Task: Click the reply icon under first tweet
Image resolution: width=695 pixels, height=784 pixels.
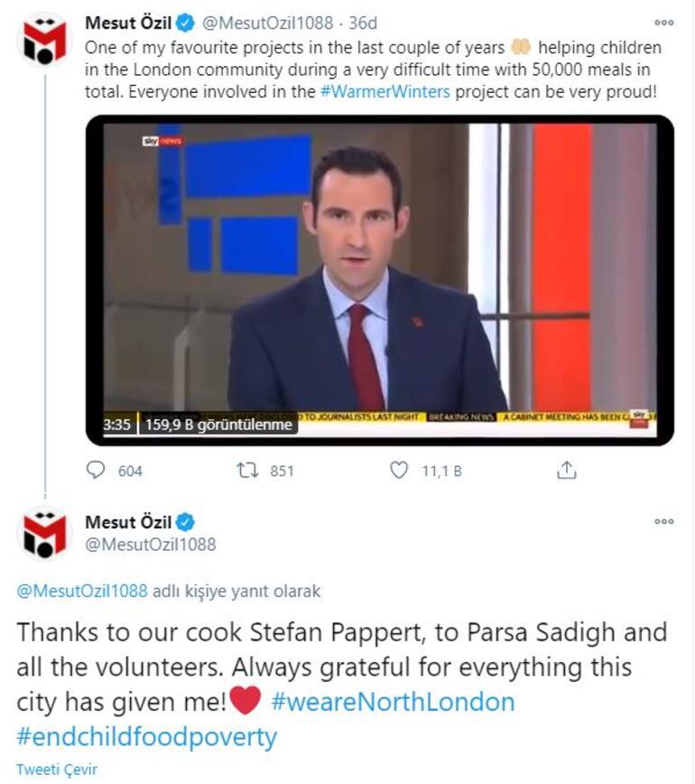Action: pos(96,470)
